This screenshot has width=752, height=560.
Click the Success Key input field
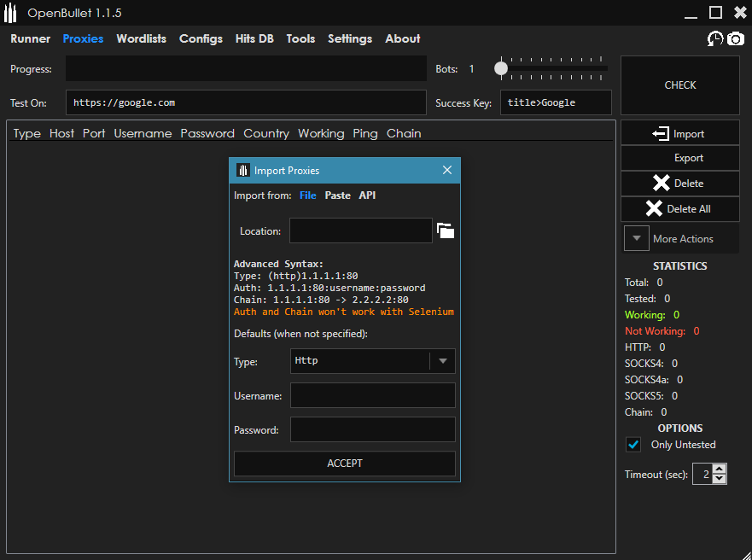pyautogui.click(x=556, y=102)
